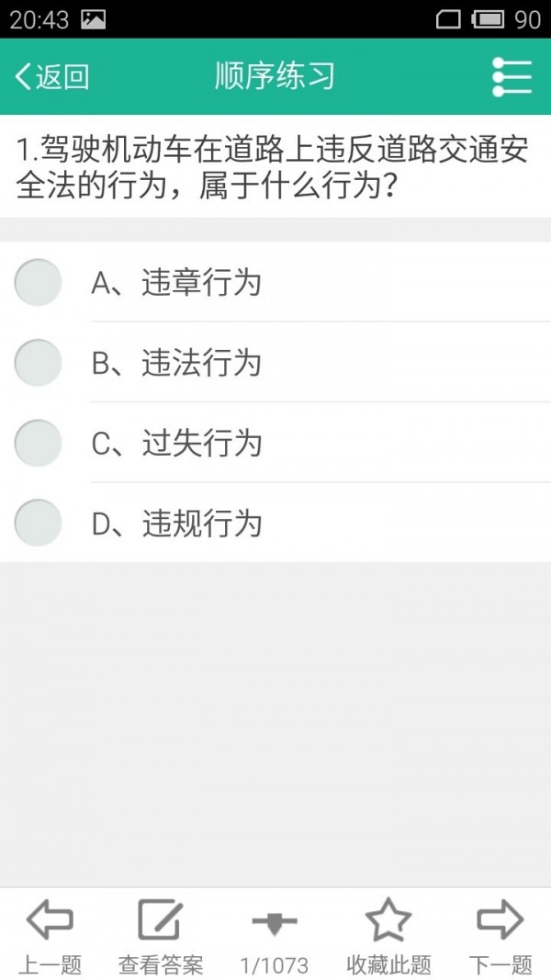Tap the star icon above 收藏此题

pos(388,918)
